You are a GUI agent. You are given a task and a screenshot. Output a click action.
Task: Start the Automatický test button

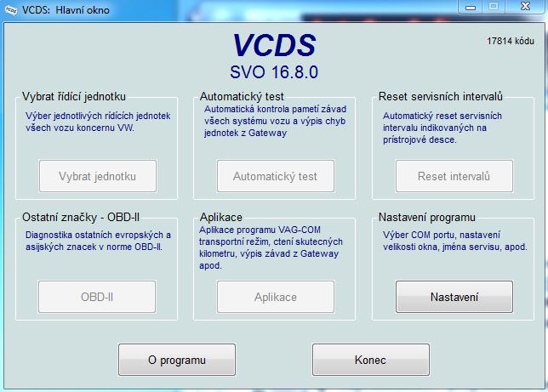pyautogui.click(x=276, y=176)
